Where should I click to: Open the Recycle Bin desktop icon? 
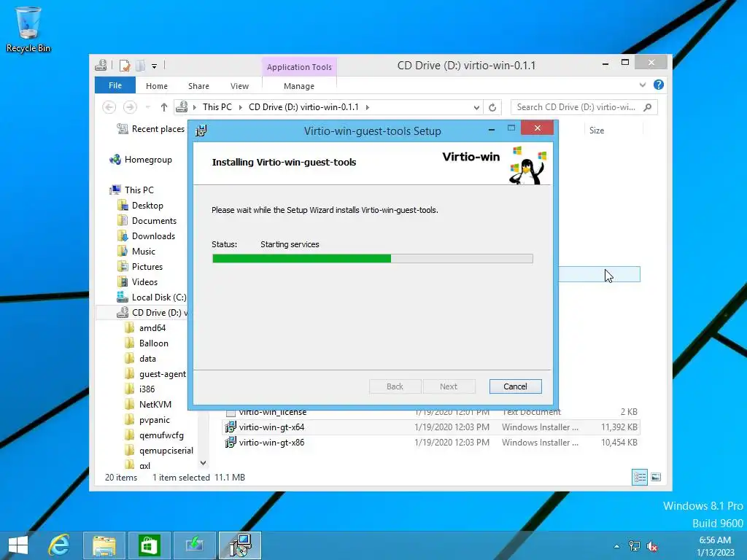28,29
